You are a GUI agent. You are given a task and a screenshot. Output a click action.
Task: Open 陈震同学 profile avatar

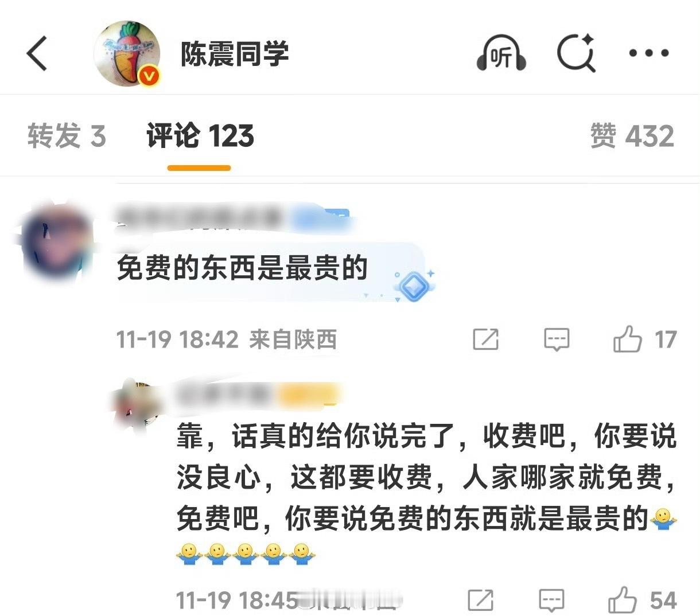tap(127, 54)
